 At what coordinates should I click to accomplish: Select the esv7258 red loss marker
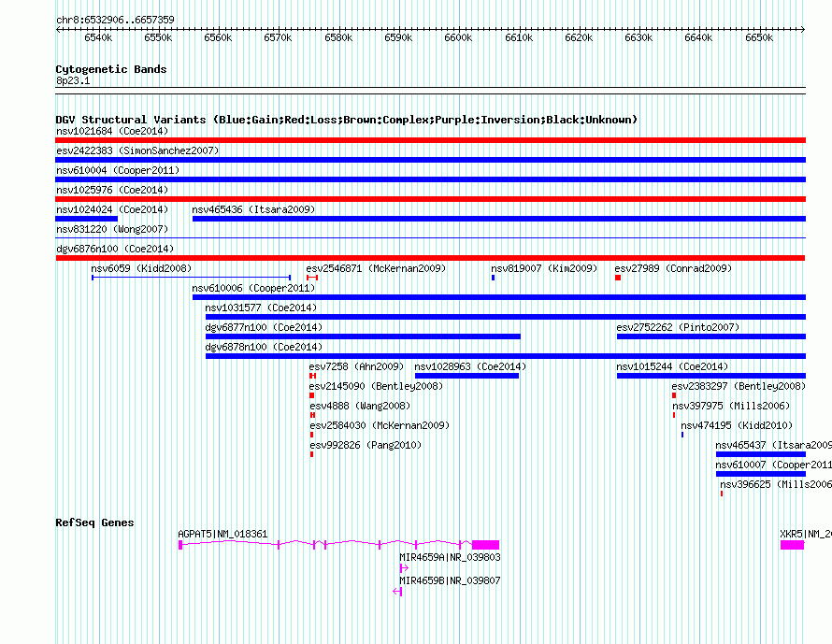pos(312,376)
